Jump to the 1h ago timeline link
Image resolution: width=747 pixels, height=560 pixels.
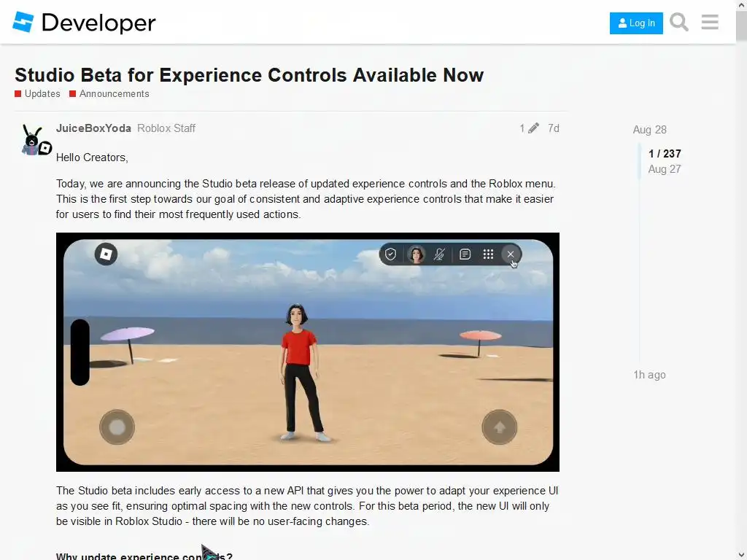point(649,375)
